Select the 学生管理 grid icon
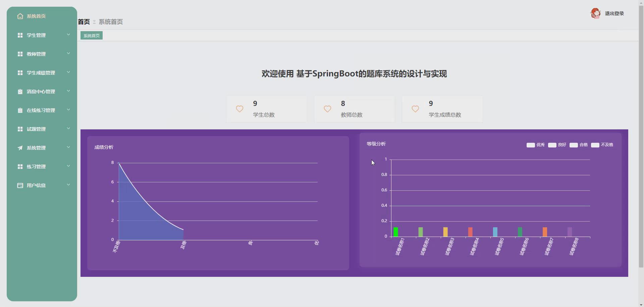The height and width of the screenshot is (307, 644). 20,35
